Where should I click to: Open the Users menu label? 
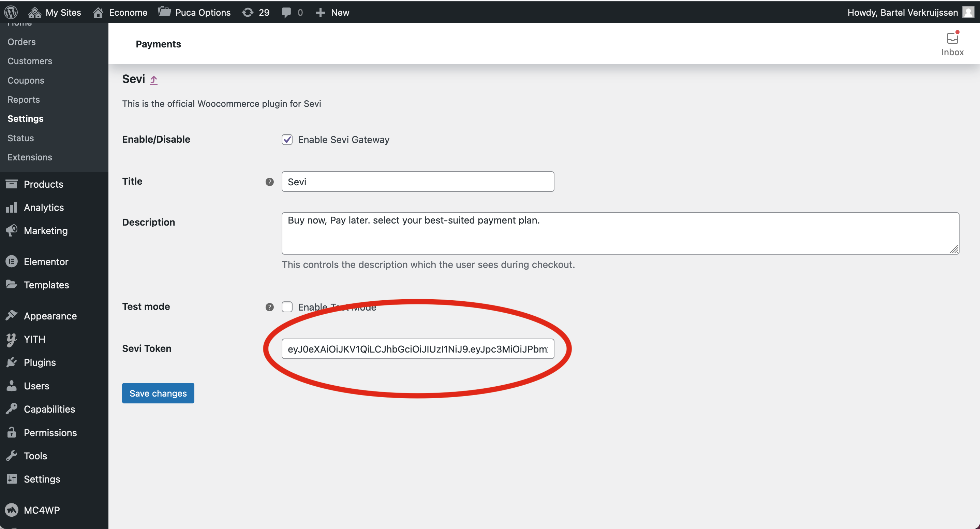click(x=36, y=386)
